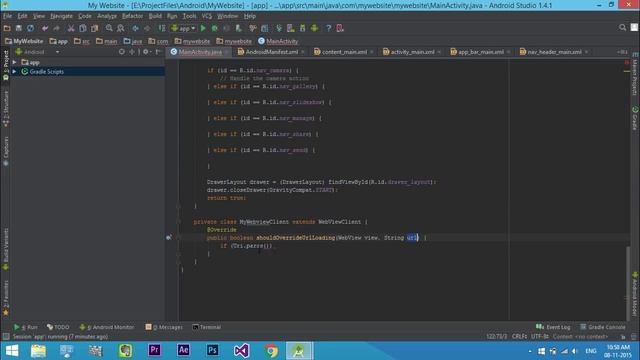The width and height of the screenshot is (640, 360).
Task: Click the Find magnifier icon
Action: pyautogui.click(x=109, y=28)
